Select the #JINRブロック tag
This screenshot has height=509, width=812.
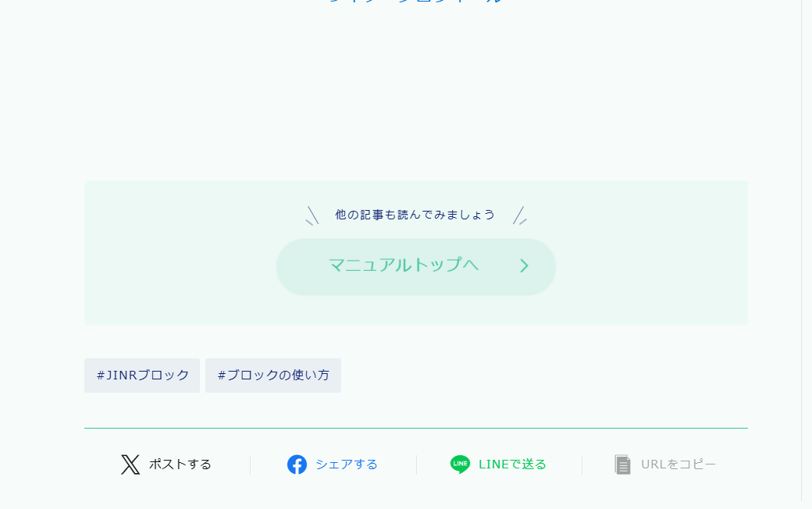(x=142, y=376)
